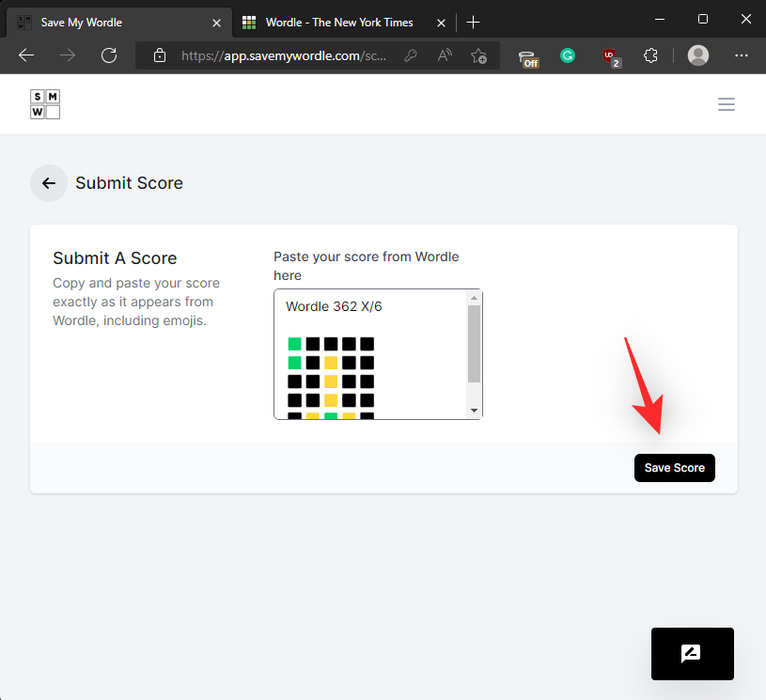Click the password key icon
The image size is (766, 700).
pyautogui.click(x=411, y=55)
